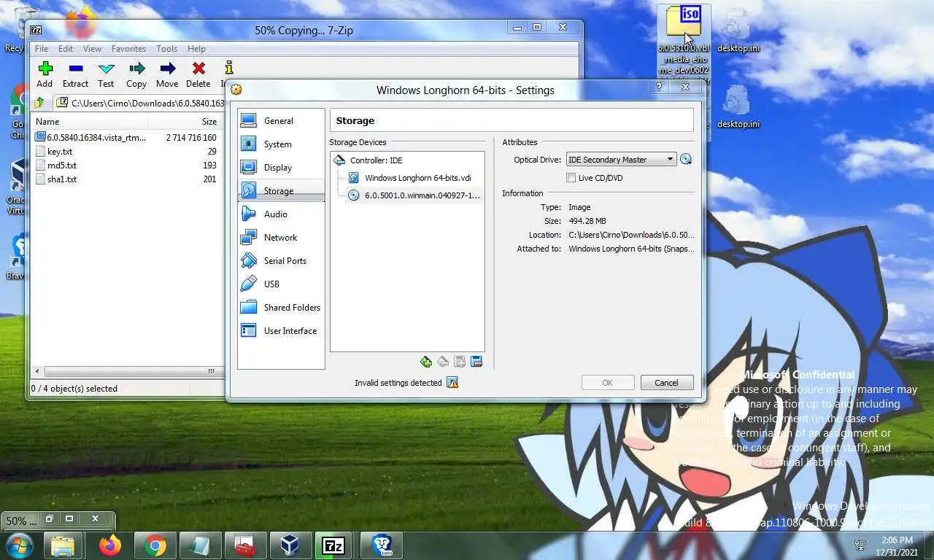Switch to 7-Zip in taskbar

[x=334, y=545]
